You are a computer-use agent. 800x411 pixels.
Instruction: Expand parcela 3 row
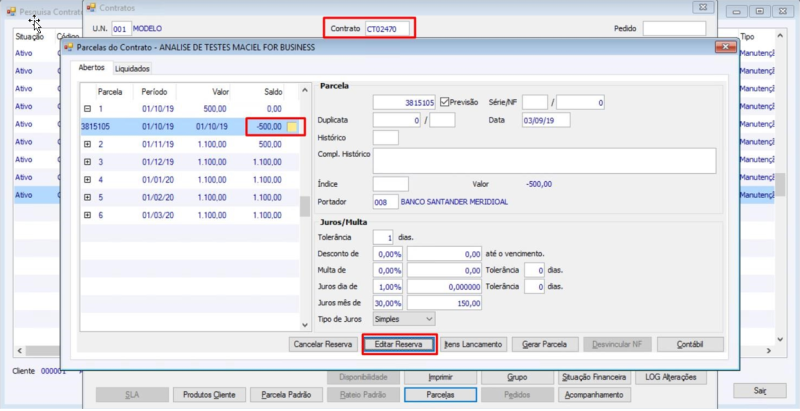coord(87,162)
